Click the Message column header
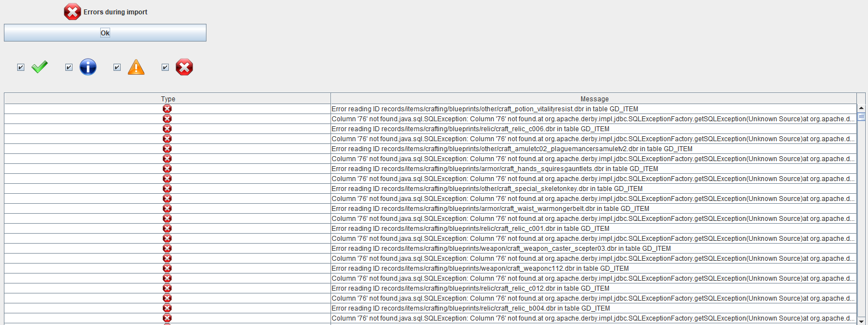The width and height of the screenshot is (868, 325). pos(595,99)
